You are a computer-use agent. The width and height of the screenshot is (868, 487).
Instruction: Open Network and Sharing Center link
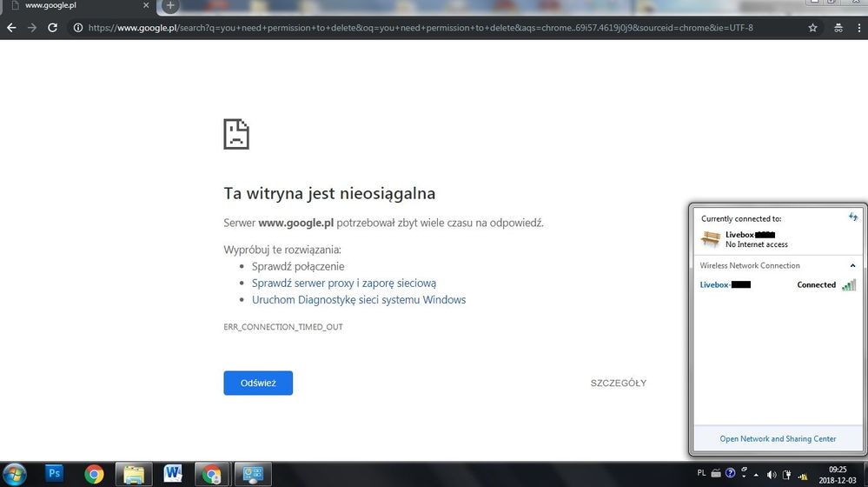coord(778,439)
